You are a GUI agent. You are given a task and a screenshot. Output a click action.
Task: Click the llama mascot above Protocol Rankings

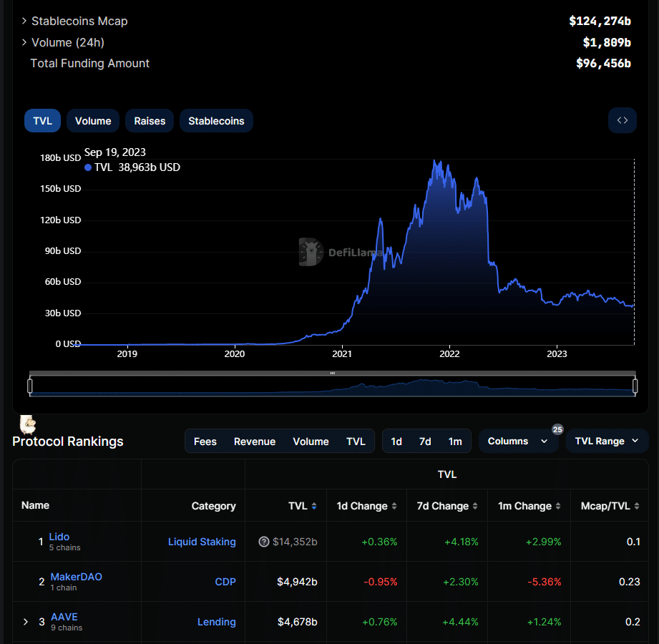(28, 424)
